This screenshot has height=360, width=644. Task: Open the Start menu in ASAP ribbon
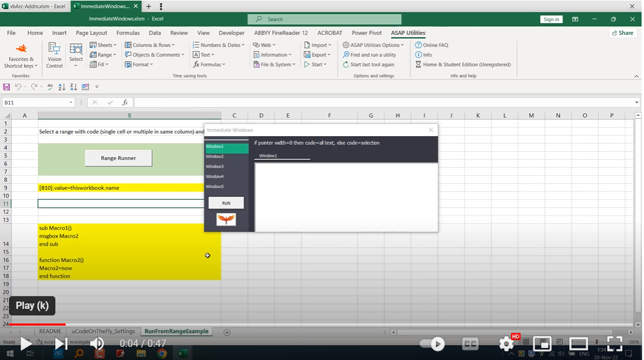315,64
